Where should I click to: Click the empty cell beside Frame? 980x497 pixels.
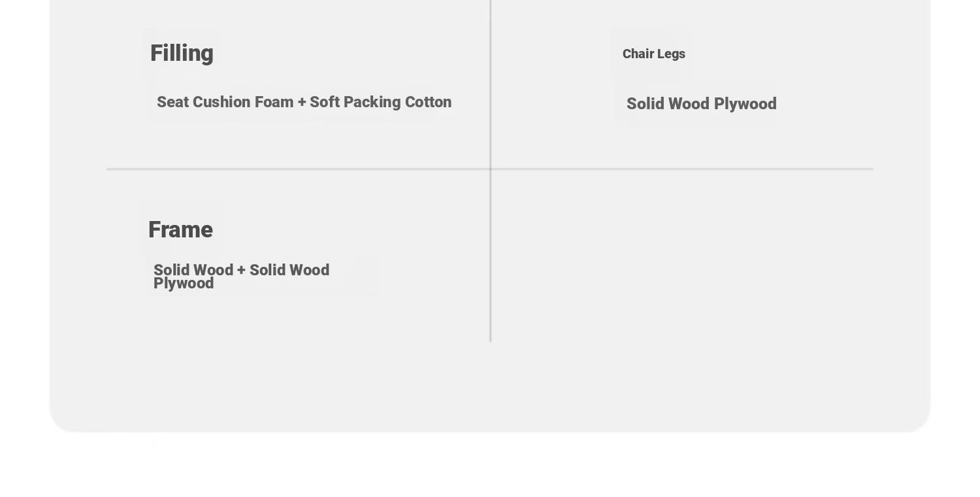click(682, 255)
